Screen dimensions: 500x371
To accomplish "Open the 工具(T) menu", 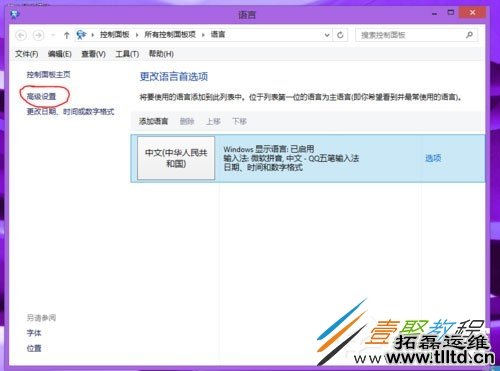I will [127, 54].
